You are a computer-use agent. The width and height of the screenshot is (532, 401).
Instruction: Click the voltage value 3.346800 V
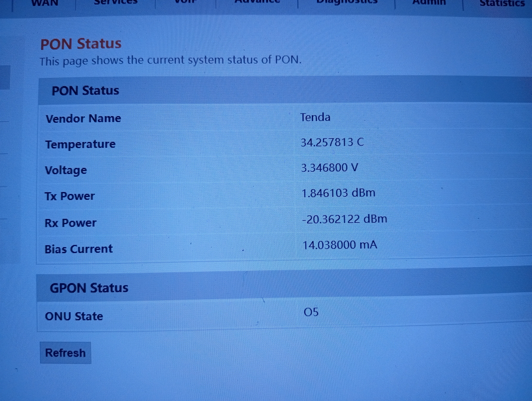point(330,168)
